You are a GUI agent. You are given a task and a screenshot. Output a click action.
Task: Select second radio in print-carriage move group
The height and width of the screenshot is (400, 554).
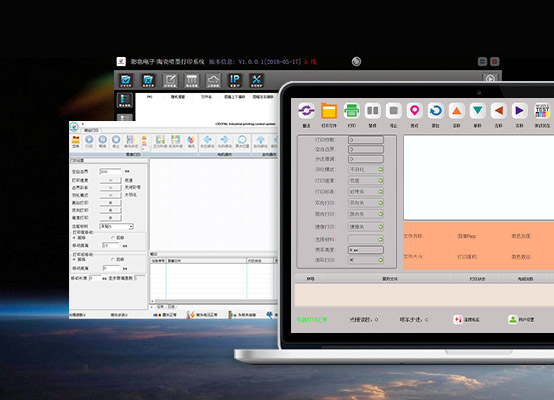click(x=113, y=238)
